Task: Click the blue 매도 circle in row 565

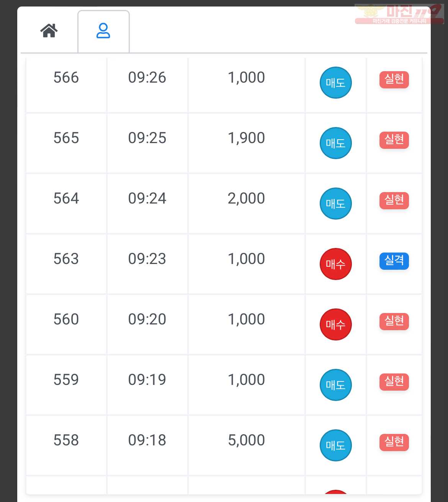Action: (x=336, y=143)
